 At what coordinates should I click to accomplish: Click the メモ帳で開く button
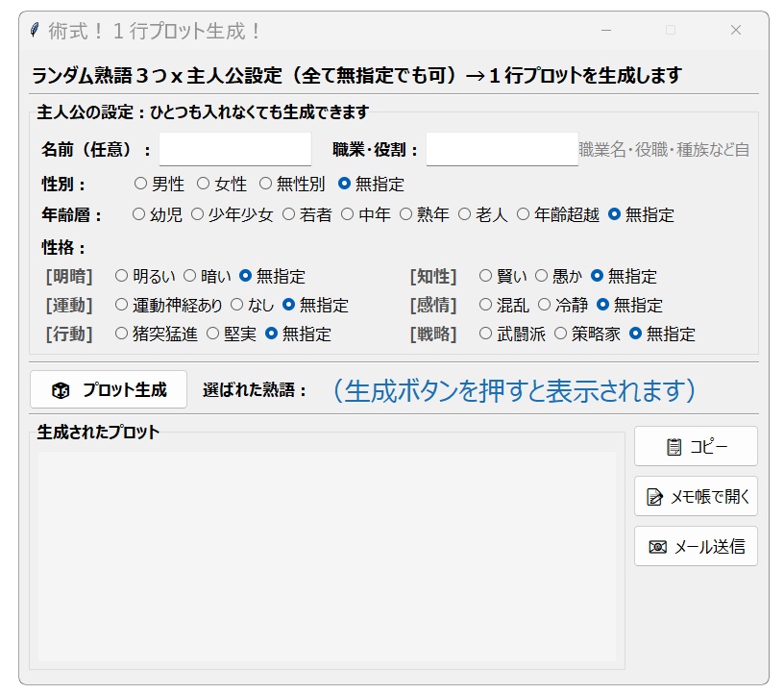(x=695, y=496)
